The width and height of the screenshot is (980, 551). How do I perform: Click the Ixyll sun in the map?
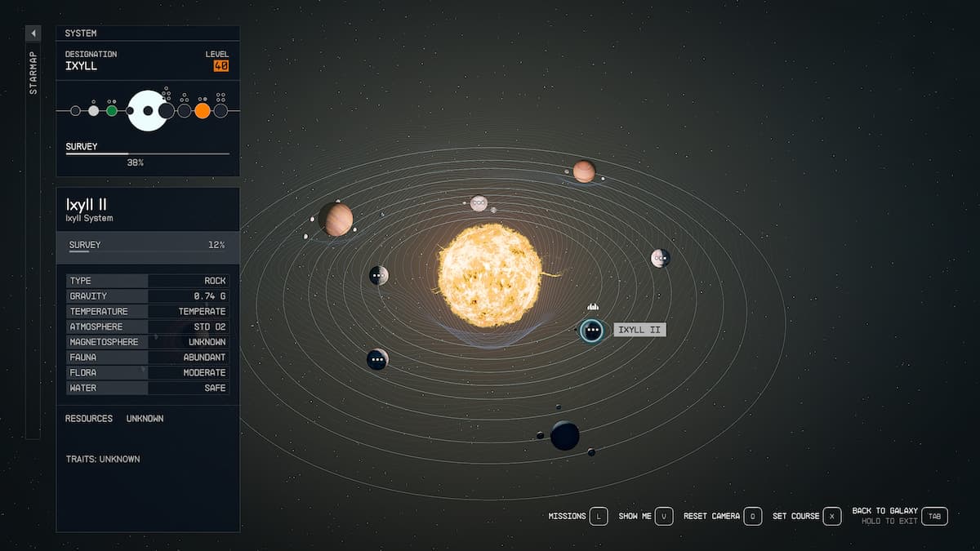489,275
